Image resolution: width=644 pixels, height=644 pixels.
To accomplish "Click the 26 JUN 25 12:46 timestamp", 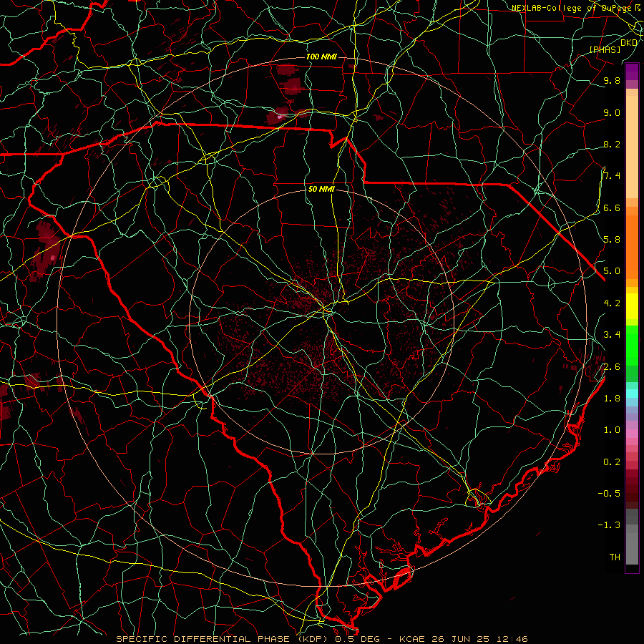I will coord(479,639).
